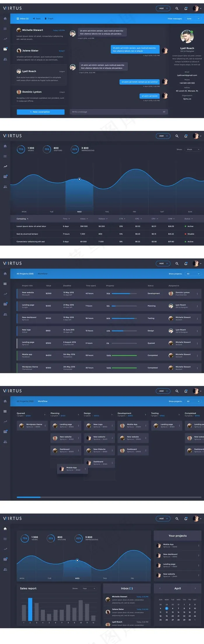This screenshot has width=204, height=644.
Task: Go to next month after April
Action: pyautogui.click(x=195, y=588)
